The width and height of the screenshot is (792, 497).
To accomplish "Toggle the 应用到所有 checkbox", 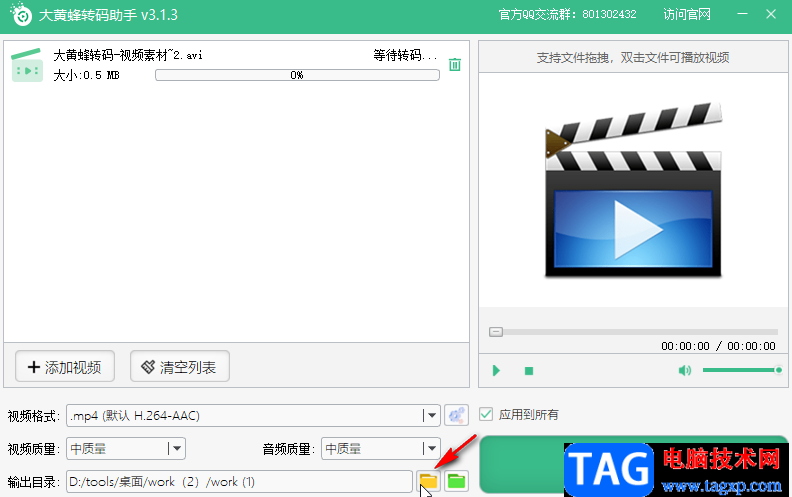I will tap(486, 415).
